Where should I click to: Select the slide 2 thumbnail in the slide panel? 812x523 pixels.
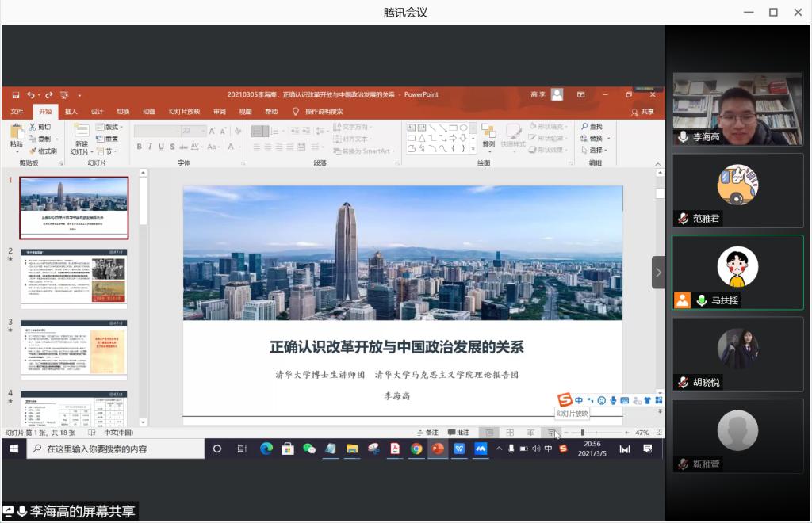74,277
